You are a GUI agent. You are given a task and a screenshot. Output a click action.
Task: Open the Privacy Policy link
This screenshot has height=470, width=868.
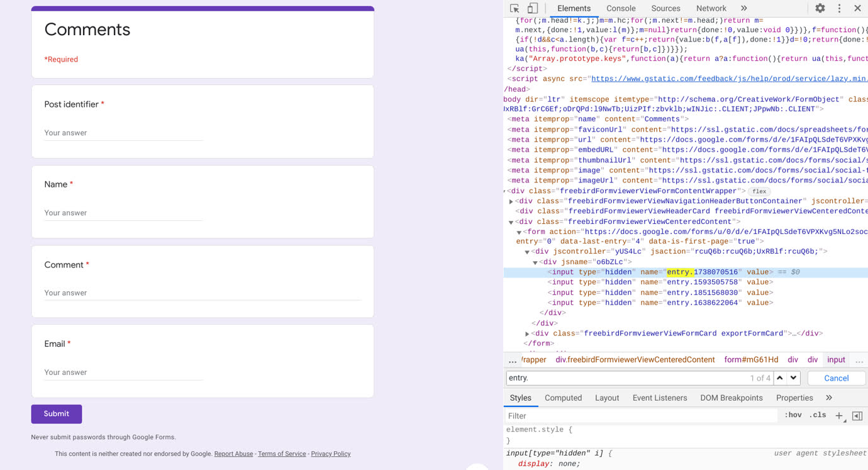(x=331, y=454)
